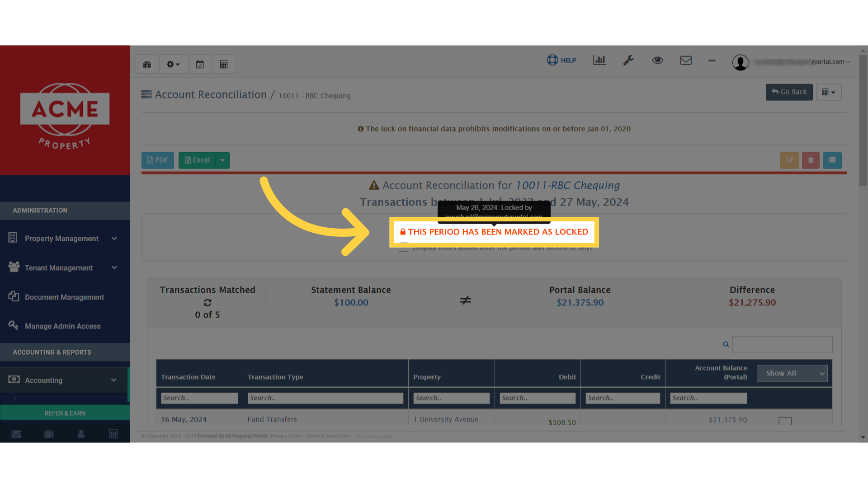Open the calculator dropdown beside Go Back
Viewport: 868px width, 488px height.
pyautogui.click(x=829, y=92)
